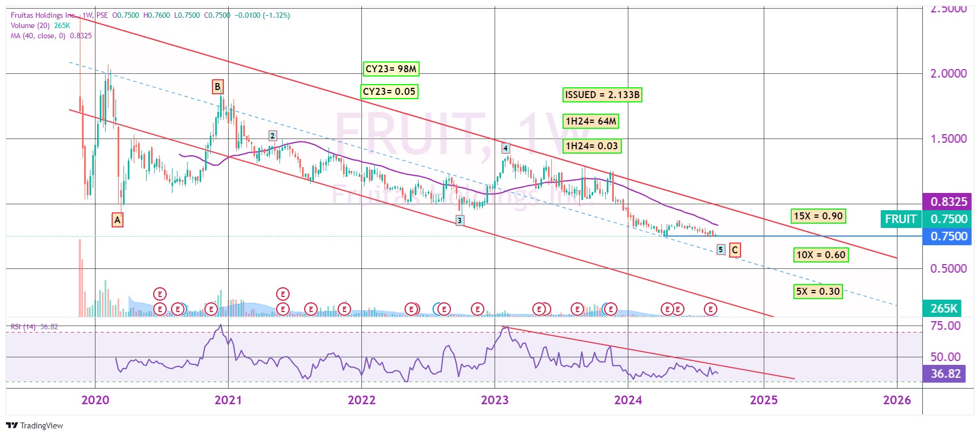Select the Fruitas Holdings Inc. symbol title
Screen dimensions: 980x436
click(x=43, y=15)
